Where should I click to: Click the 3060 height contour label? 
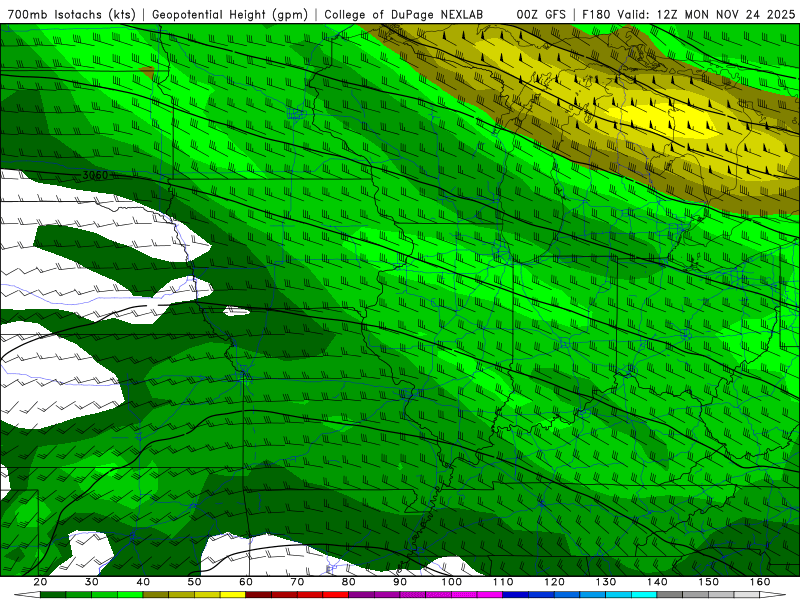[95, 175]
